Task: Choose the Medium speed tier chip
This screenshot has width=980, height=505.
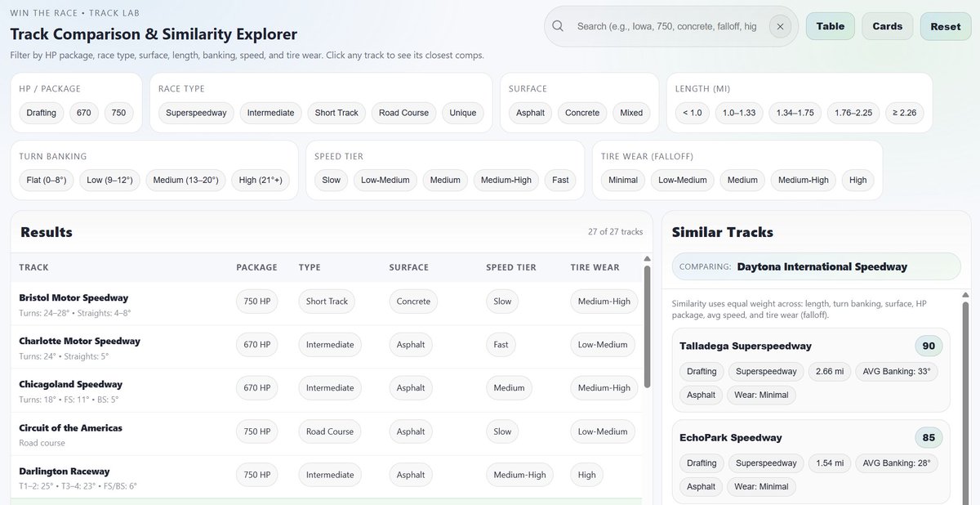Action: (445, 180)
